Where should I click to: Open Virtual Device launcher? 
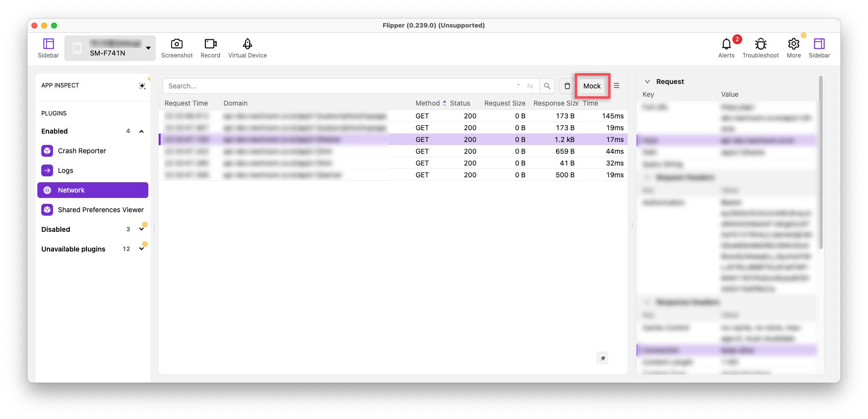(x=248, y=48)
